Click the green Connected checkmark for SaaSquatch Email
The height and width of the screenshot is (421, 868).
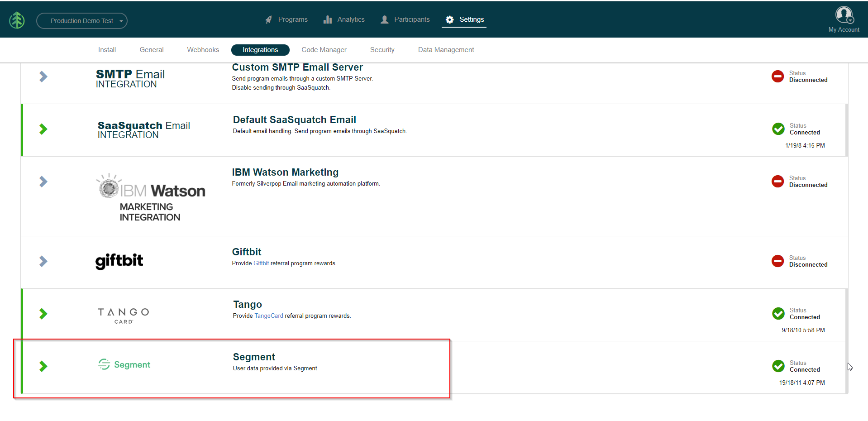pyautogui.click(x=778, y=129)
